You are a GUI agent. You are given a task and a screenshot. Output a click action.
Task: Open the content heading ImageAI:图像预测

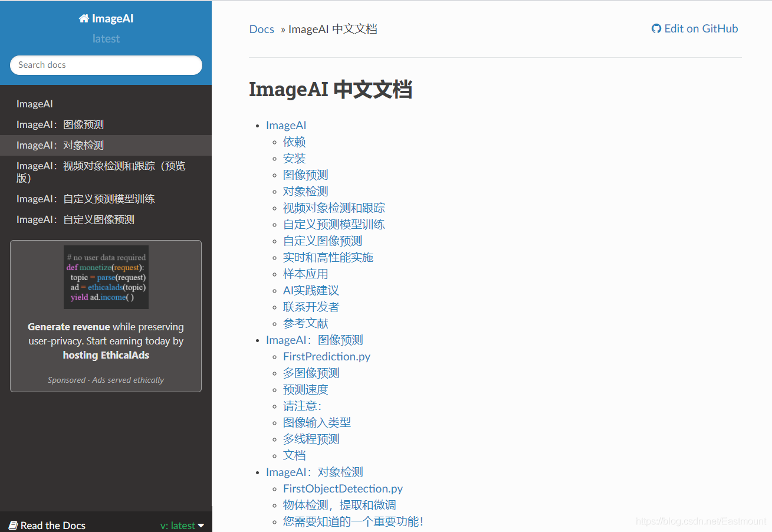[314, 340]
